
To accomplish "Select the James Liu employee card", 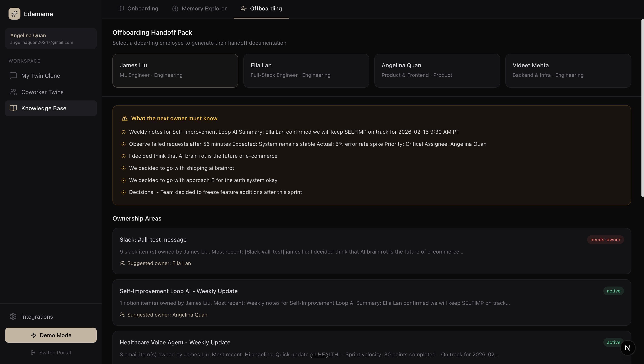I will tap(175, 70).
